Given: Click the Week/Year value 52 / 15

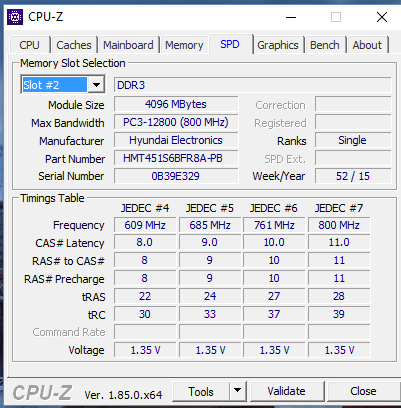Looking at the screenshot, I should [353, 176].
